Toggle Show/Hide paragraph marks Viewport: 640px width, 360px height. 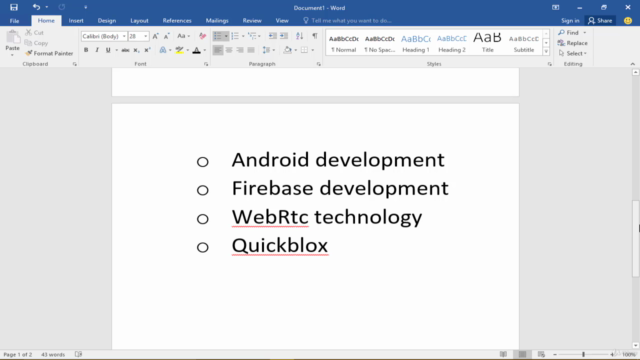click(315, 36)
